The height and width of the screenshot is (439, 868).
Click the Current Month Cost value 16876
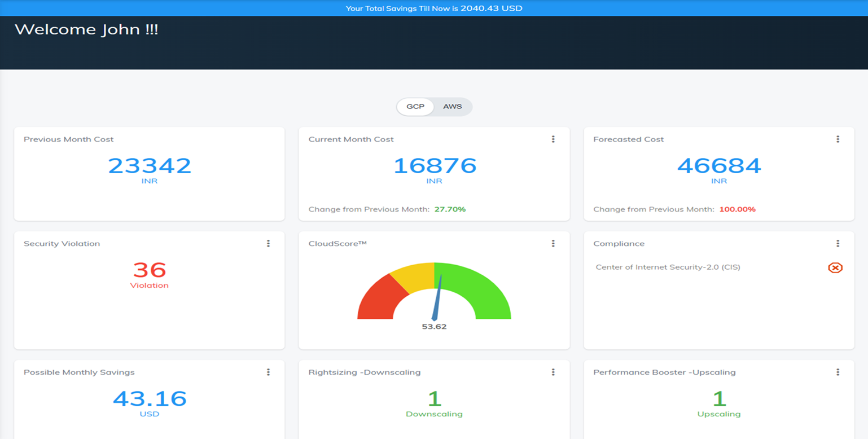(x=435, y=166)
